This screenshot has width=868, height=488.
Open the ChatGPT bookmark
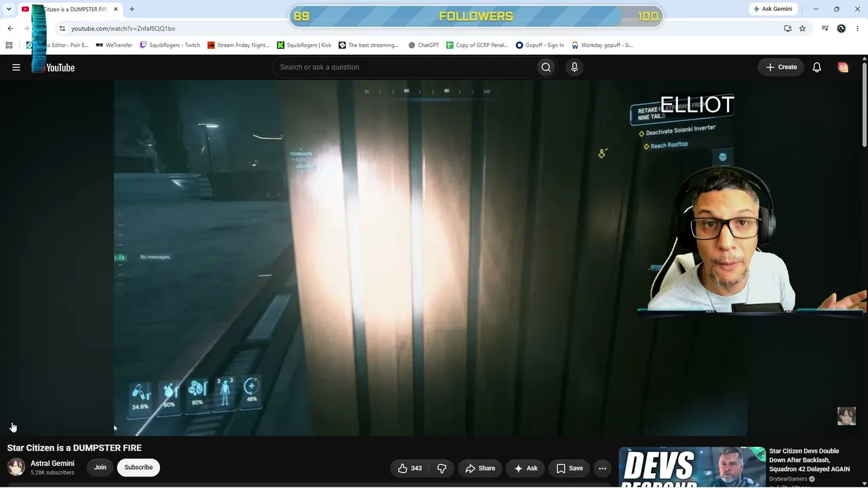click(x=424, y=45)
